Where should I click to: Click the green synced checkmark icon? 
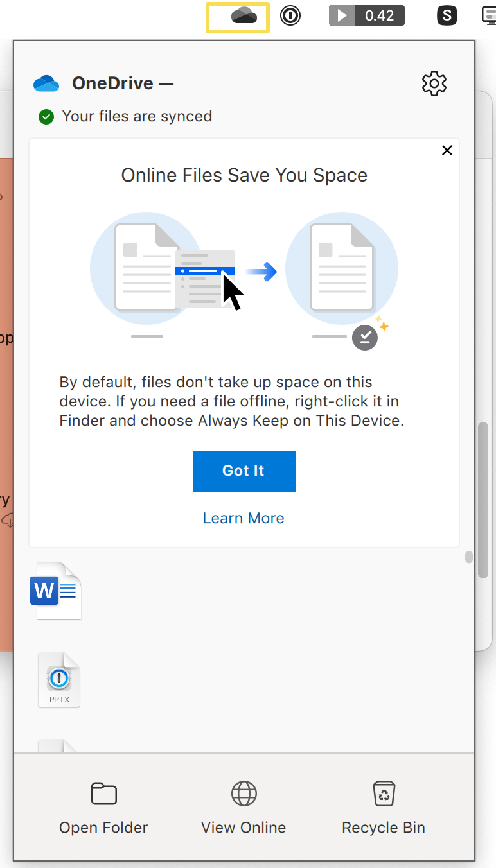coord(46,117)
